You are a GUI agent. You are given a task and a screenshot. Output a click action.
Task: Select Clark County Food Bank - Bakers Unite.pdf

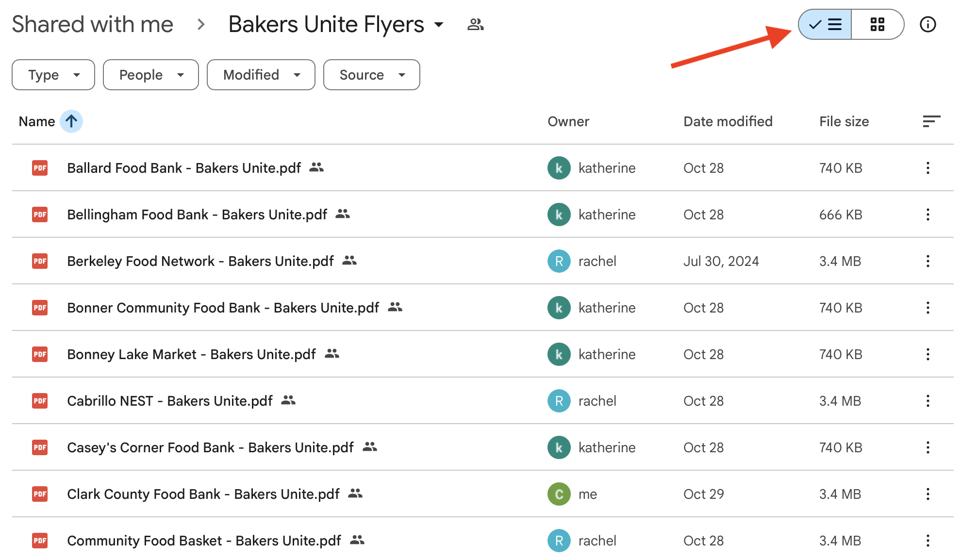[203, 494]
